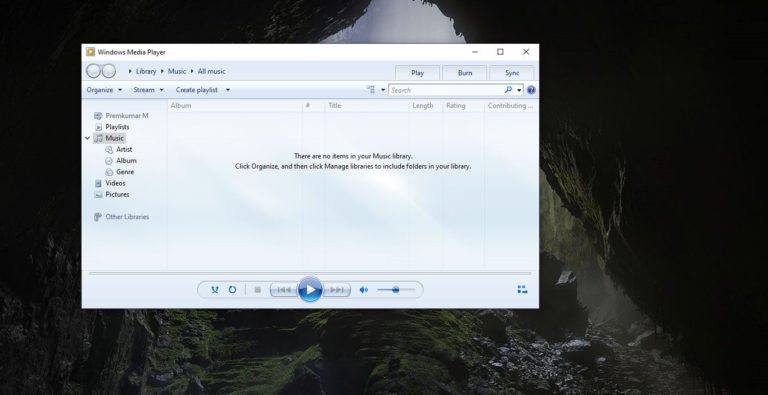Skip to next track

(x=337, y=290)
